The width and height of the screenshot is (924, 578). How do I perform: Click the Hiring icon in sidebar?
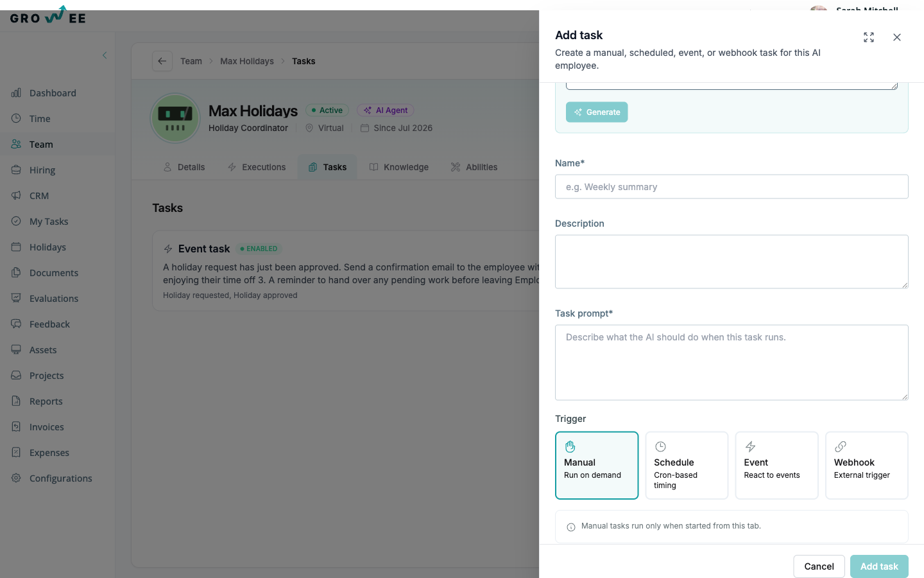click(x=16, y=170)
